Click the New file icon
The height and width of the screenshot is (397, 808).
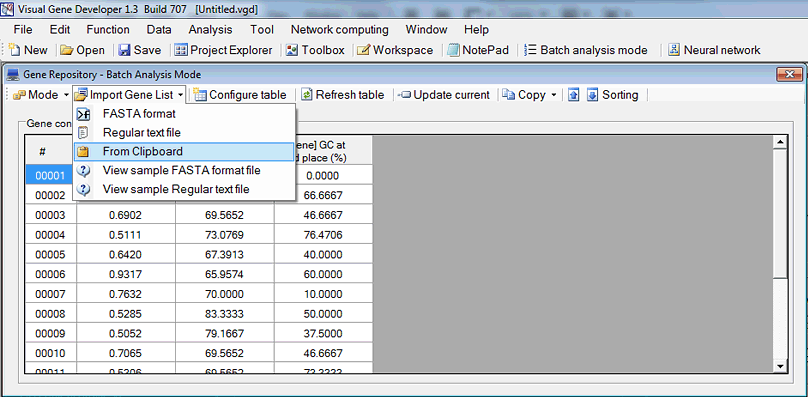point(15,50)
